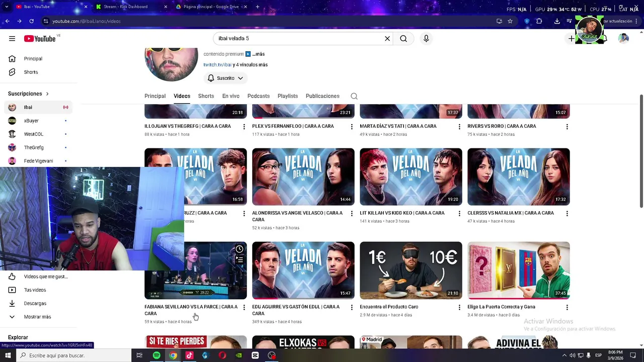Add Fabiana video to queue
The width and height of the screenshot is (644, 362).
(x=239, y=260)
